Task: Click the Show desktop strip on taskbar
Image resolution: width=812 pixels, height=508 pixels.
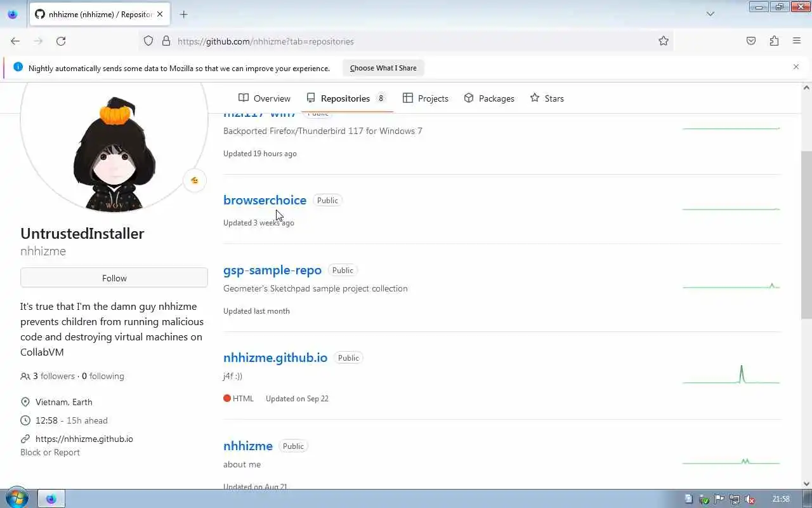Action: point(807,498)
